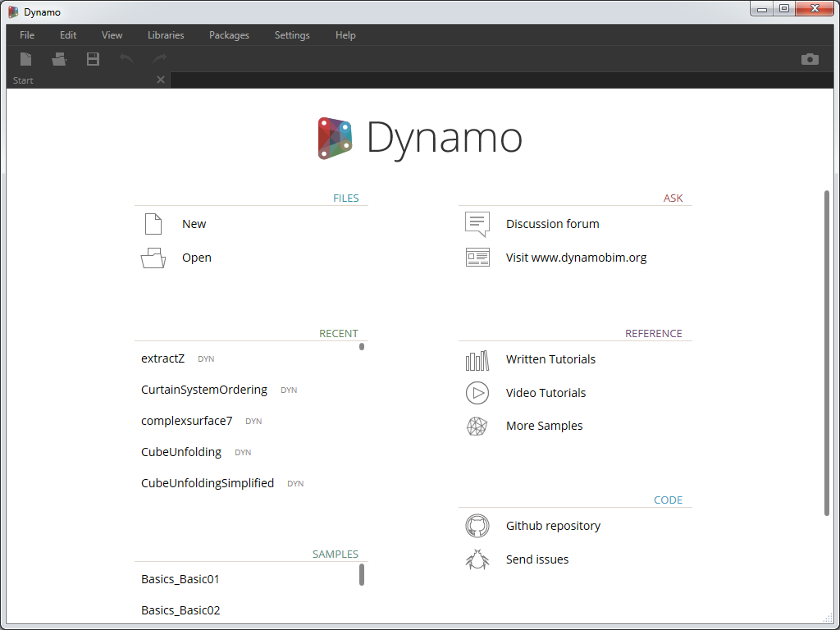Click the Github octocat icon

[x=477, y=526]
